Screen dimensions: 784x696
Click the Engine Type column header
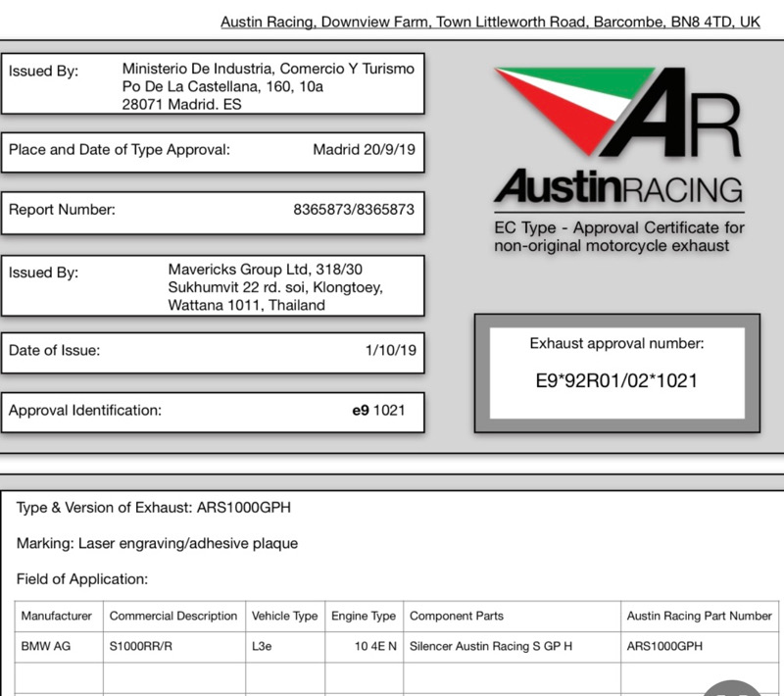point(363,616)
